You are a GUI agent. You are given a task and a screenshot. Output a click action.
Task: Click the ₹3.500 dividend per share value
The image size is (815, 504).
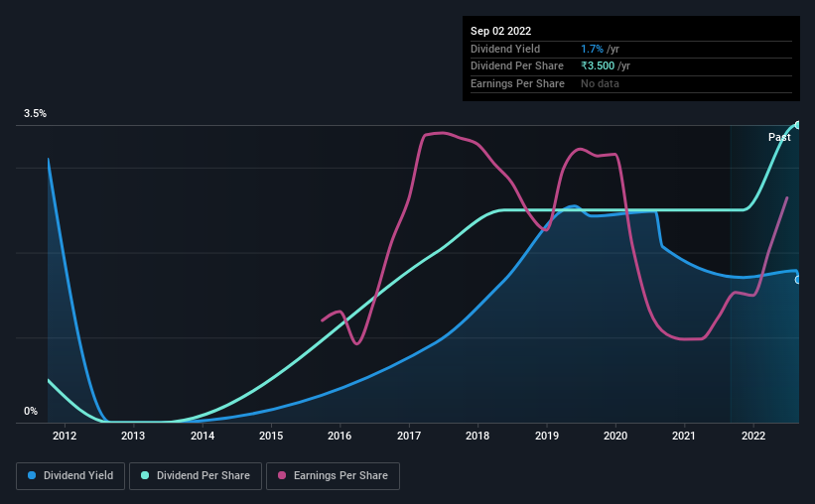(598, 66)
